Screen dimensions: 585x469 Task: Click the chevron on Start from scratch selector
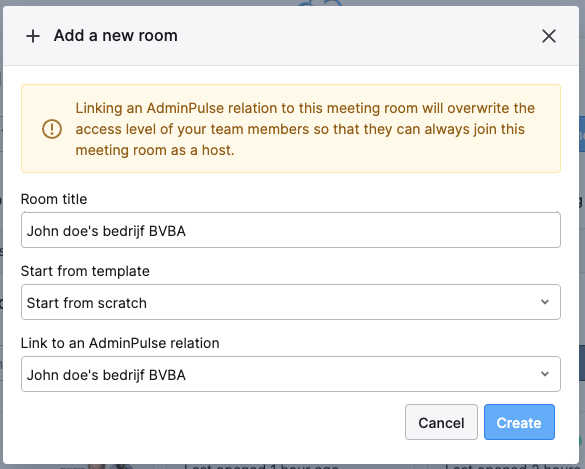coord(545,302)
